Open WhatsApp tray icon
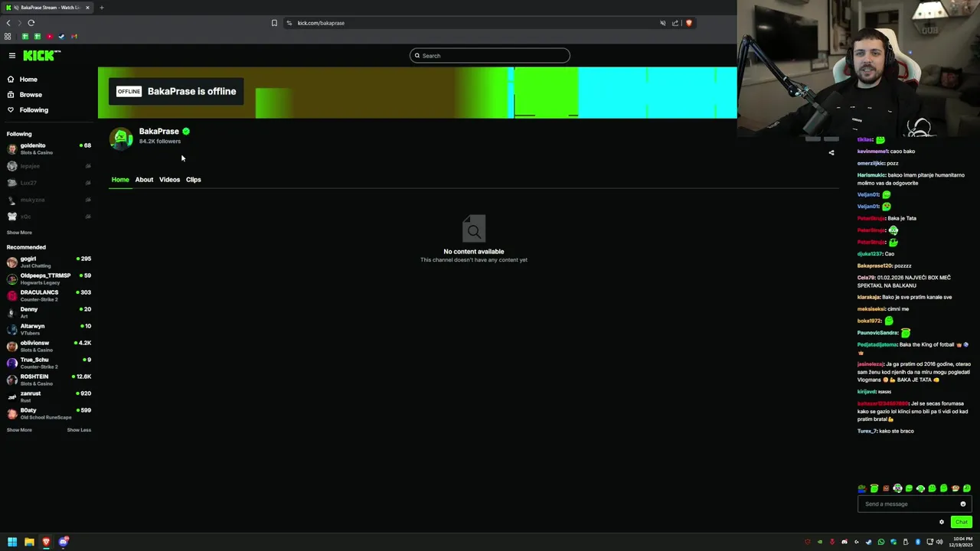The height and width of the screenshot is (551, 980). tap(881, 542)
